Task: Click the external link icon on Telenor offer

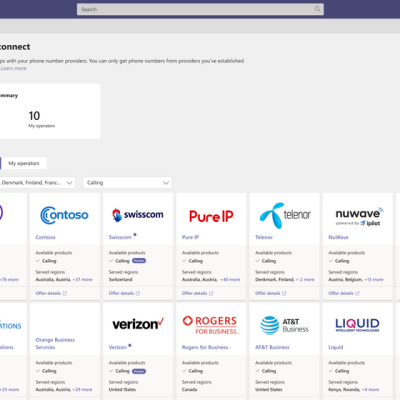Action: [x=284, y=293]
